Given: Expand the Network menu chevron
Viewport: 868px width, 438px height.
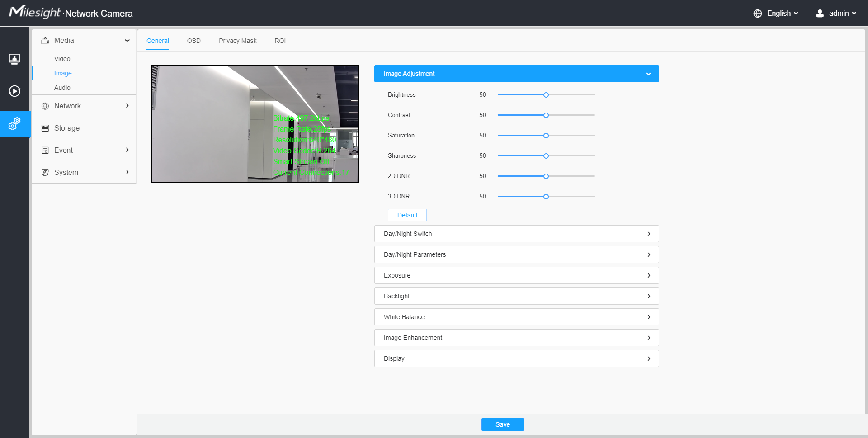Looking at the screenshot, I should click(127, 106).
